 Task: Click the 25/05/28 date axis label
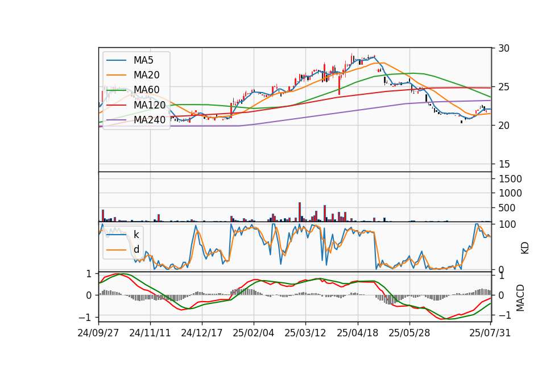tap(409, 333)
